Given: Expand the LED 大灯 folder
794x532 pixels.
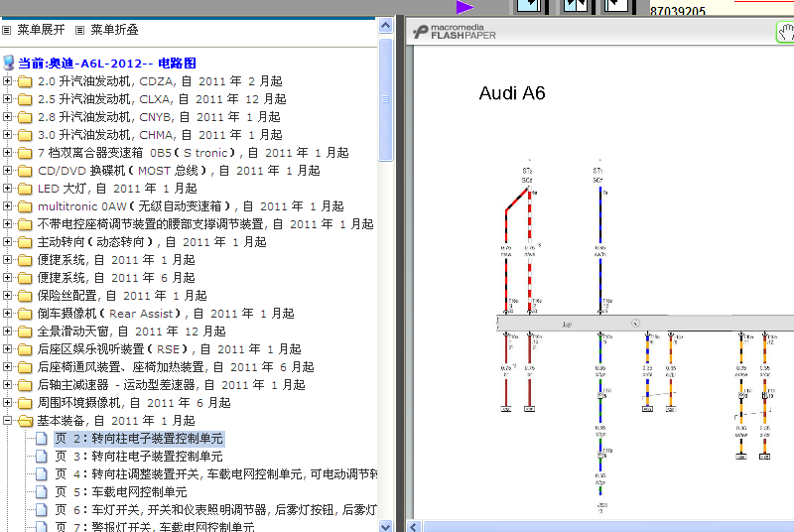Looking at the screenshot, I should click(x=7, y=189).
